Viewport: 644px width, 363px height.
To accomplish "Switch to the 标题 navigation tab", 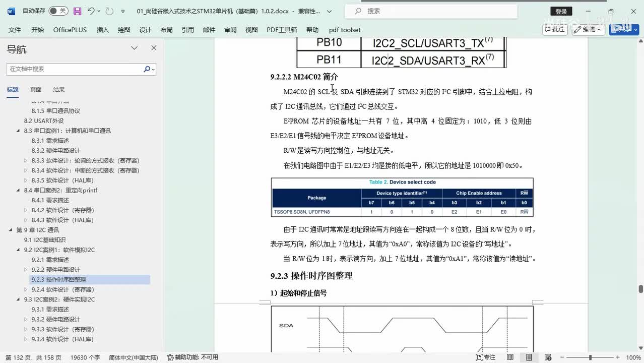I will [13, 90].
